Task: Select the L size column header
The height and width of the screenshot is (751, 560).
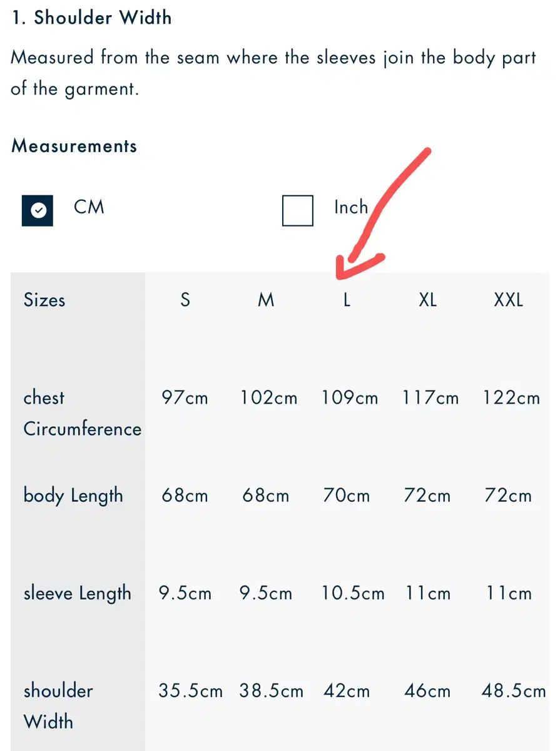Action: click(x=347, y=300)
